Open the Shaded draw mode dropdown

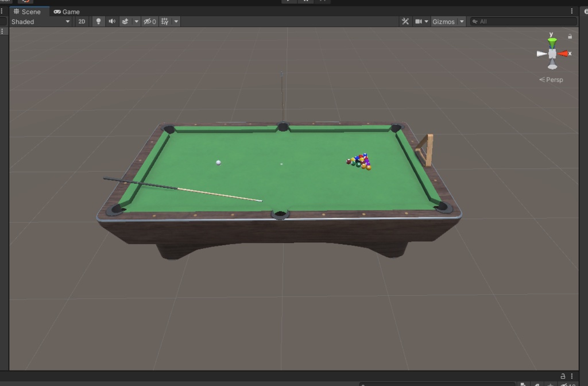pyautogui.click(x=40, y=21)
